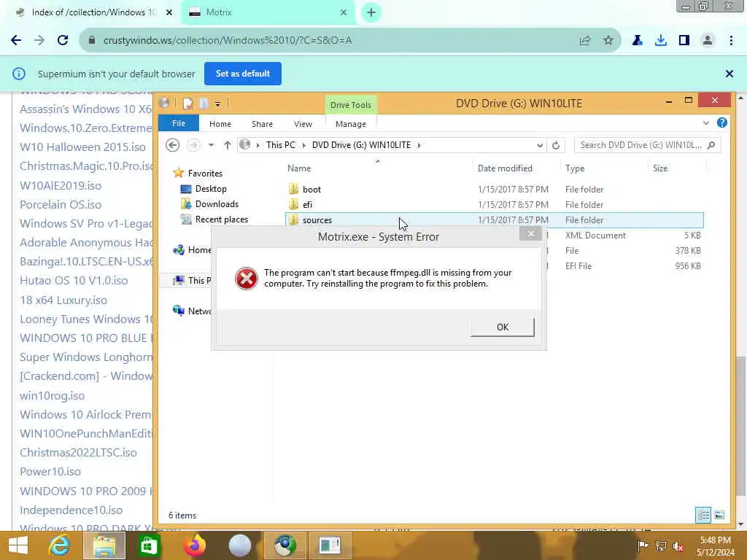Expand chevron after DVD Drive breadcrumb

pos(419,145)
